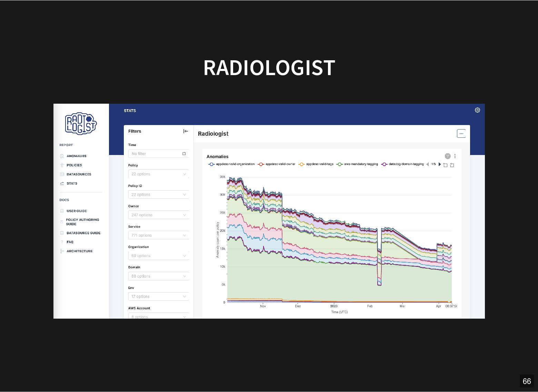Image resolution: width=538 pixels, height=392 pixels.
Task: Expand the Owner 247 options dropdown
Action: click(x=159, y=215)
